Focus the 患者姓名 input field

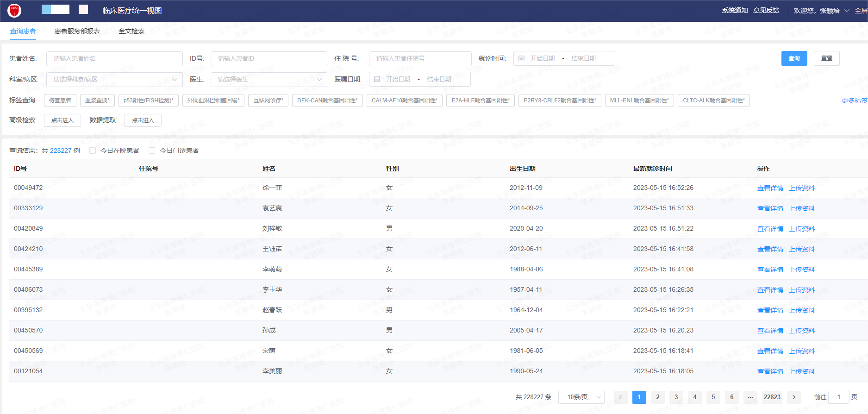point(114,58)
